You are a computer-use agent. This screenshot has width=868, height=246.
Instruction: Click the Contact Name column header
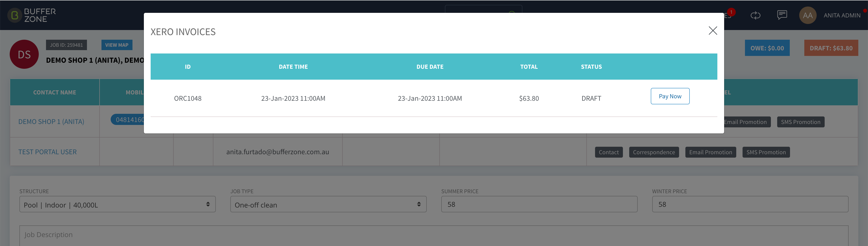54,92
